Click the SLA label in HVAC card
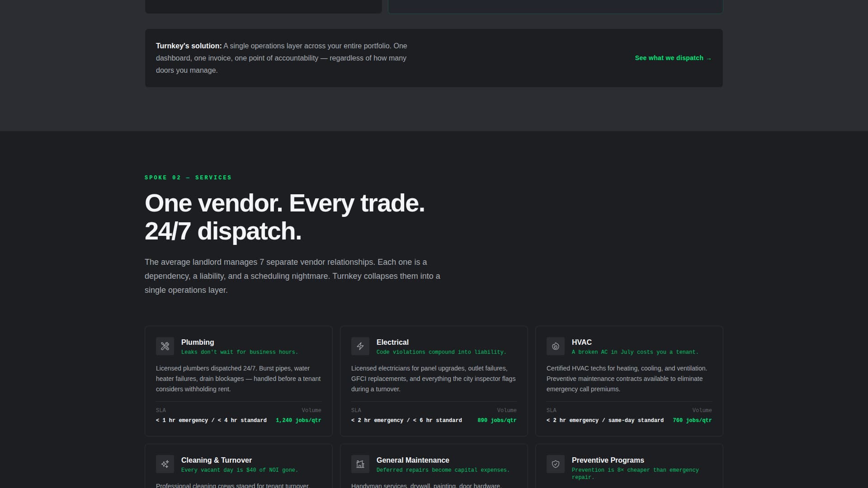This screenshot has height=488, width=868. 552,410
